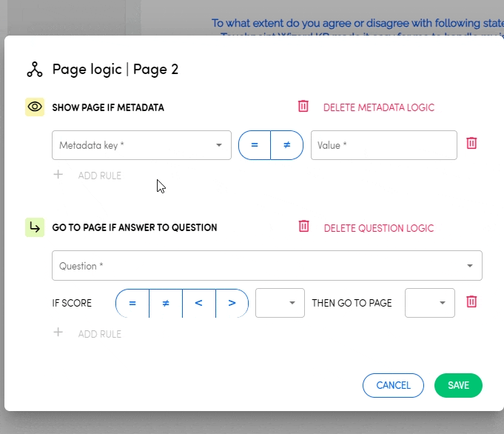Click trash icon next to Delete Question Logic
Screen dimensions: 504x434
pos(303,227)
